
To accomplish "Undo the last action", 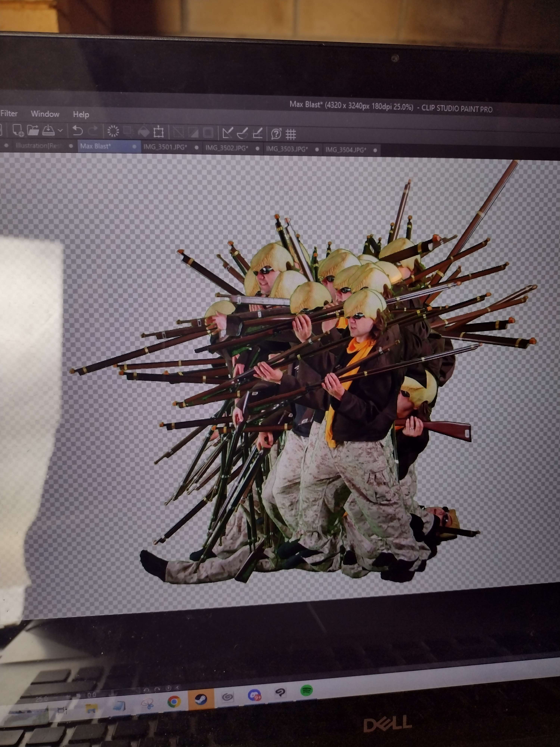I will point(78,131).
